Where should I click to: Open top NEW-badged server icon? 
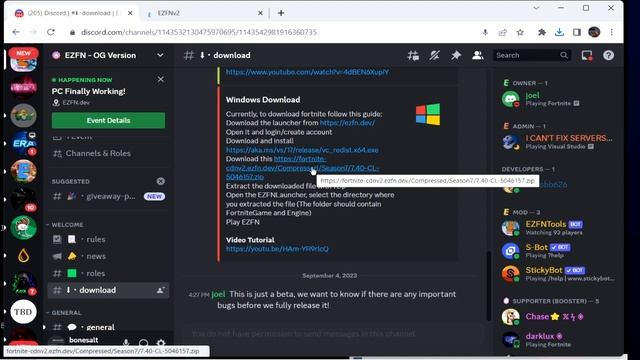pyautogui.click(x=23, y=60)
